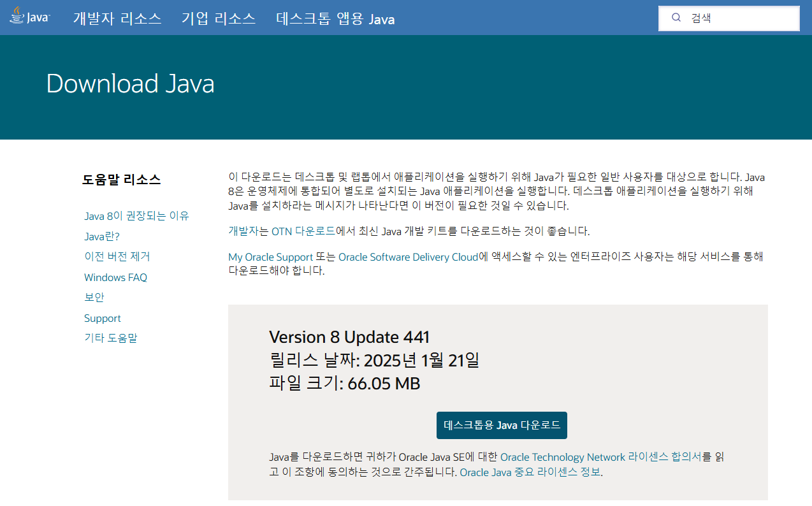The image size is (812, 506).
Task: Open the 개발자 리소스 menu
Action: point(117,18)
